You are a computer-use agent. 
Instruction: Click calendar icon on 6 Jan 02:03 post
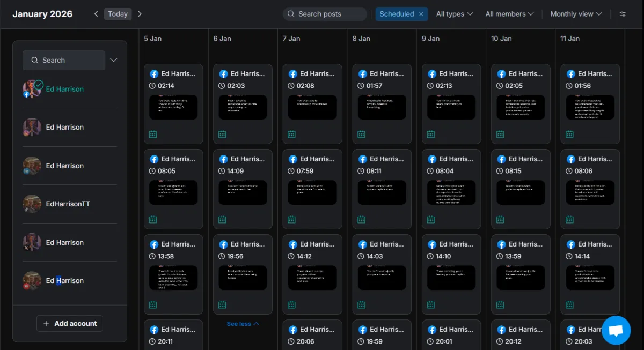(222, 134)
